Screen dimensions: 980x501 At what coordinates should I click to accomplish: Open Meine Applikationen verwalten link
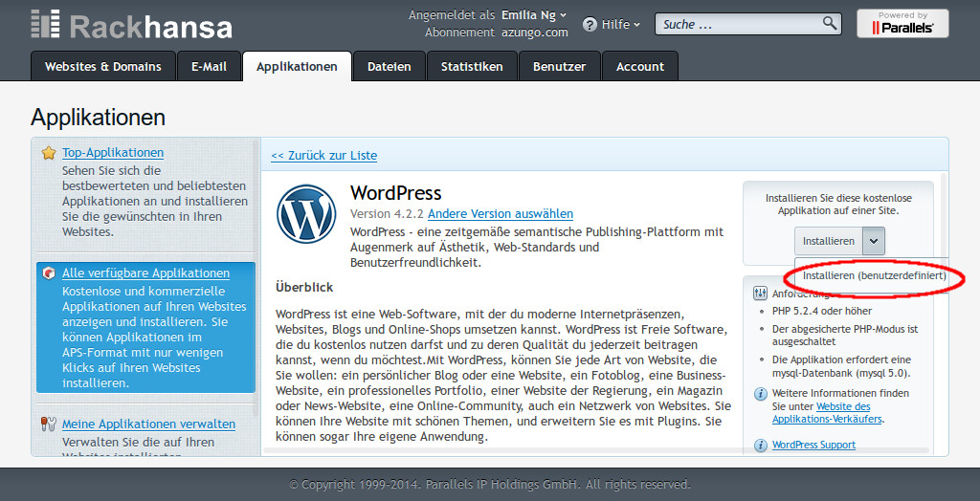coord(148,425)
